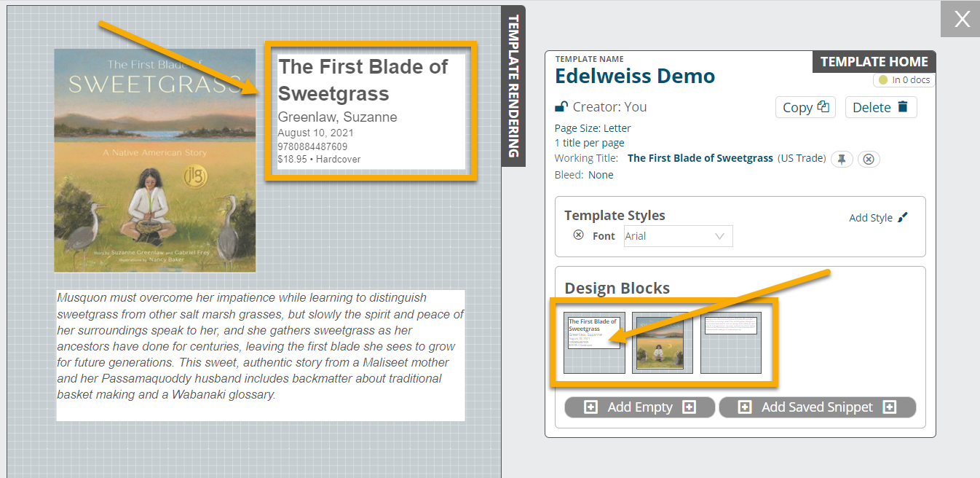Open the Template Rendering vertical tab
This screenshot has width=980, height=478.
(513, 86)
